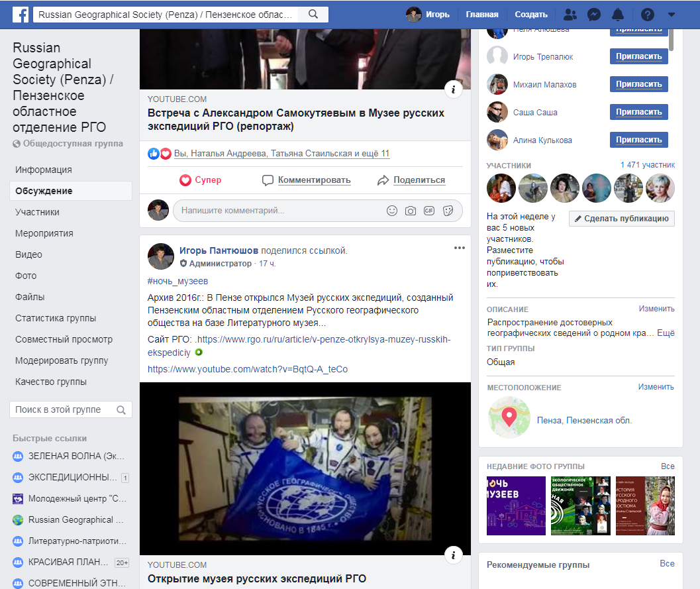Open Литературно-патриоти... quick link
This screenshot has height=589, width=700.
click(x=71, y=541)
